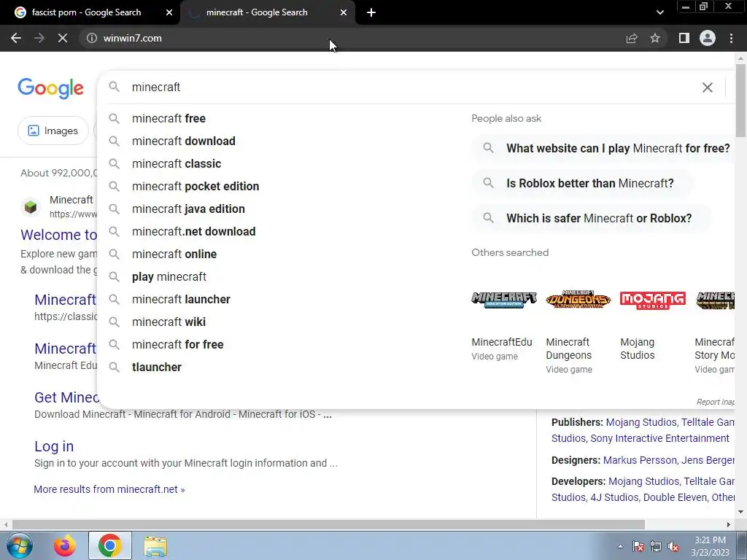Select suggestion 'minecraft launcher'
This screenshot has height=560, width=747.
(181, 299)
